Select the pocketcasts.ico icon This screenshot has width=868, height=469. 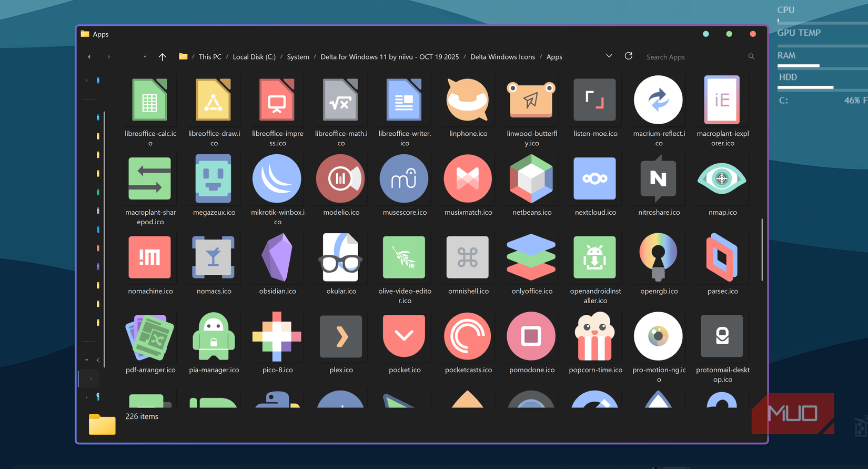click(468, 336)
